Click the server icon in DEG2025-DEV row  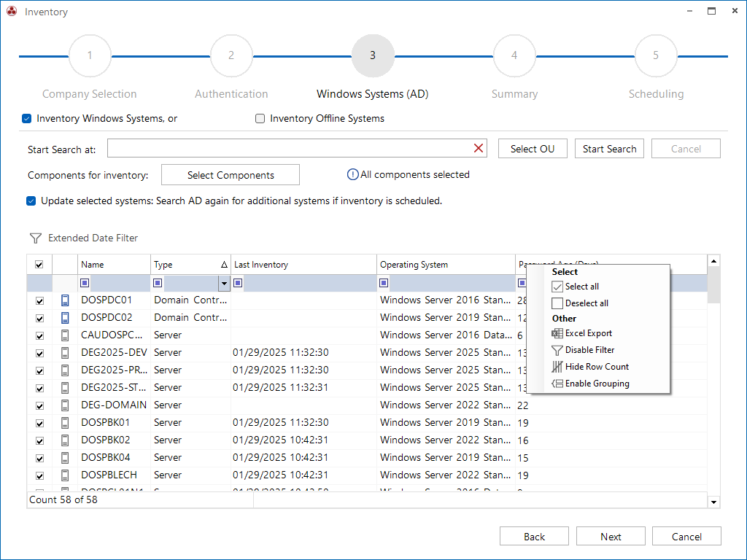click(x=65, y=353)
